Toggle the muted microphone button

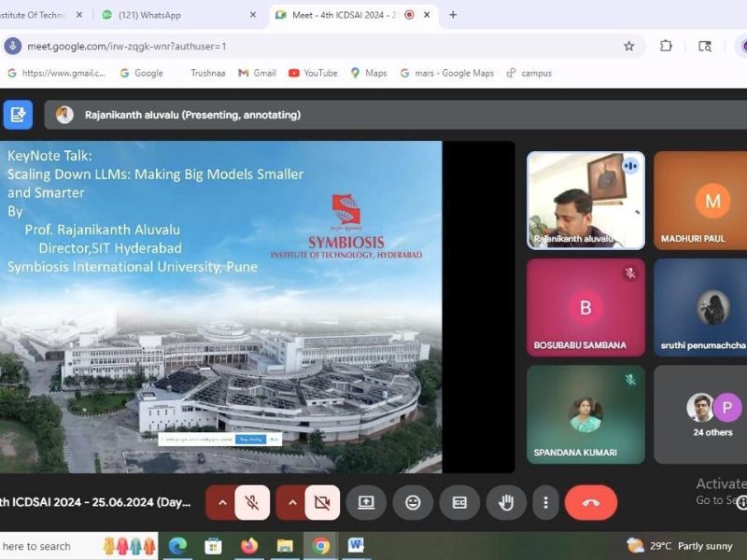tap(252, 503)
